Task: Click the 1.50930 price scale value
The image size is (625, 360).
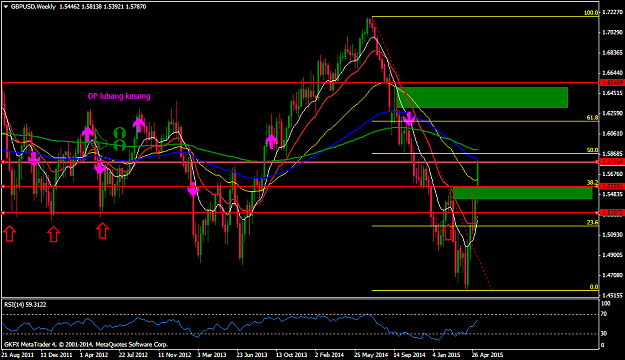Action: pyautogui.click(x=613, y=234)
